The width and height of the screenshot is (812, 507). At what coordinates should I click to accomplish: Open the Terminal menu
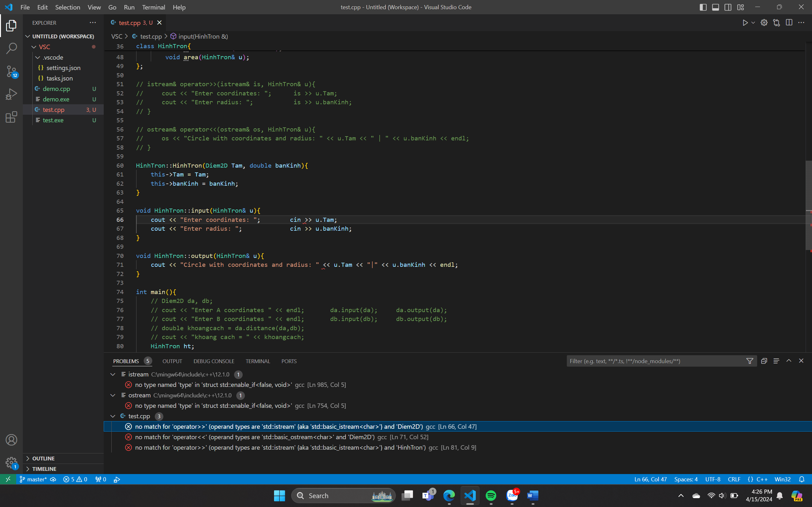[153, 7]
